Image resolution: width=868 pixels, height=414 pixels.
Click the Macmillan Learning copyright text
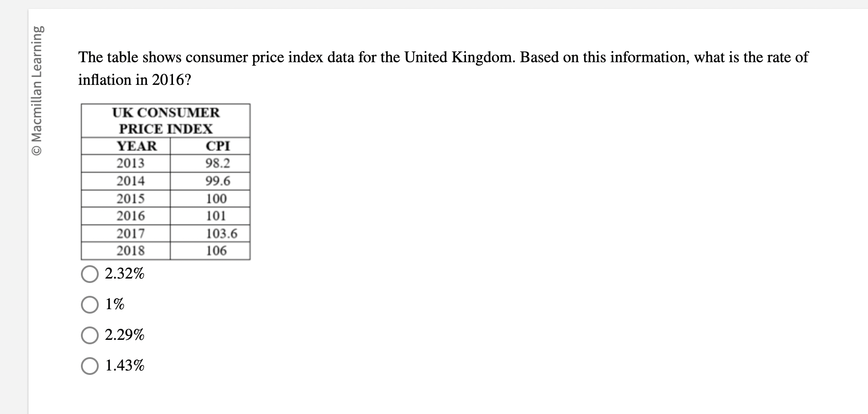click(x=38, y=89)
